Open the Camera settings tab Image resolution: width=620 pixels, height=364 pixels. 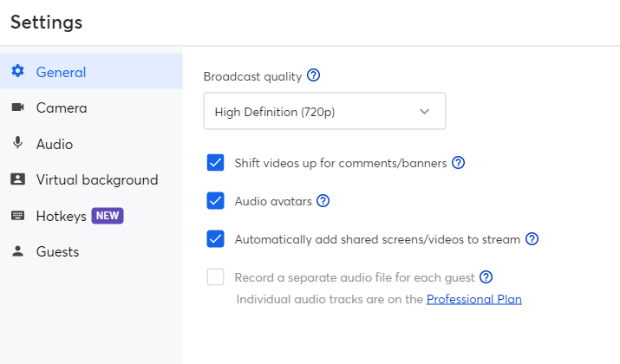point(91,107)
